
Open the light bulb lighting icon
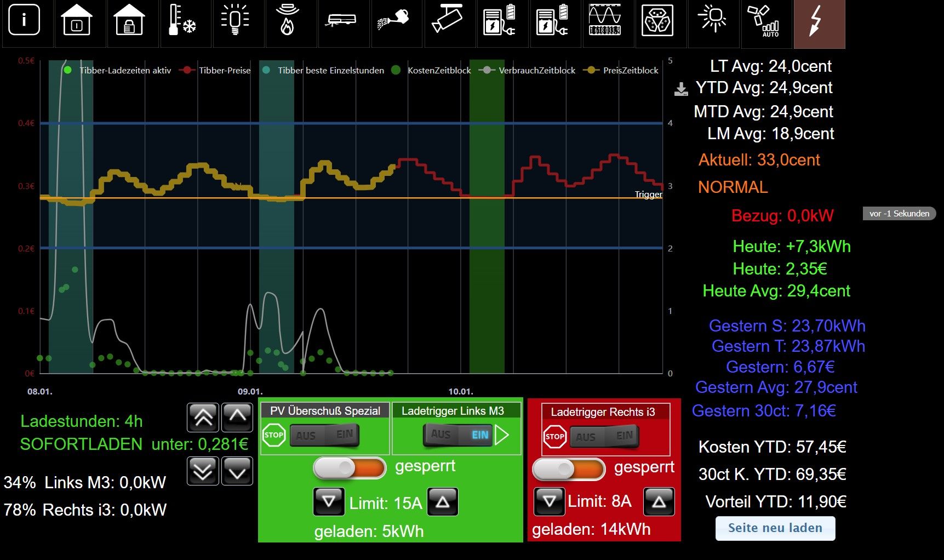click(x=235, y=20)
